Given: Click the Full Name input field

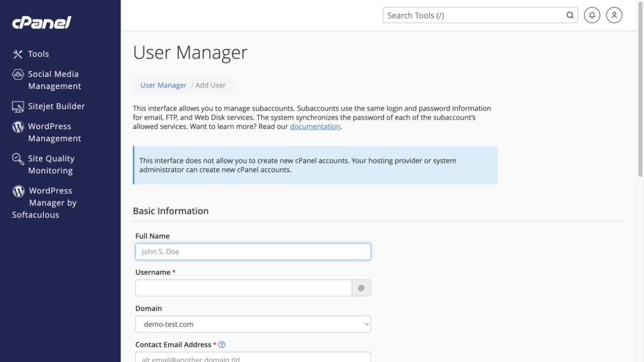Looking at the screenshot, I should pyautogui.click(x=253, y=252).
